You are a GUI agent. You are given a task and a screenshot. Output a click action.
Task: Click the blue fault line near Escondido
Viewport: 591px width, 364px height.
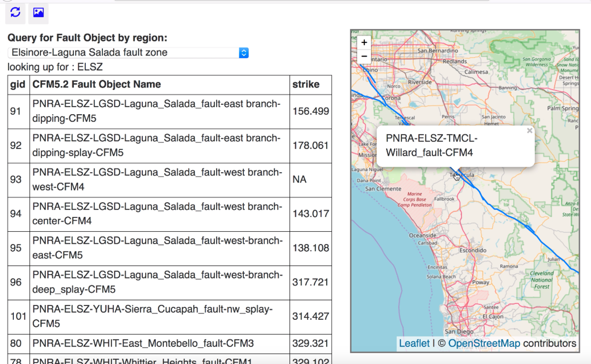click(507, 216)
